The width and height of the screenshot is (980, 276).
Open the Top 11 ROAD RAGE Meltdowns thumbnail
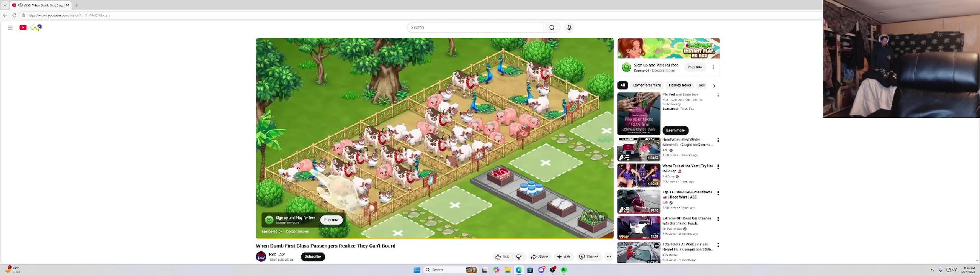[639, 202]
